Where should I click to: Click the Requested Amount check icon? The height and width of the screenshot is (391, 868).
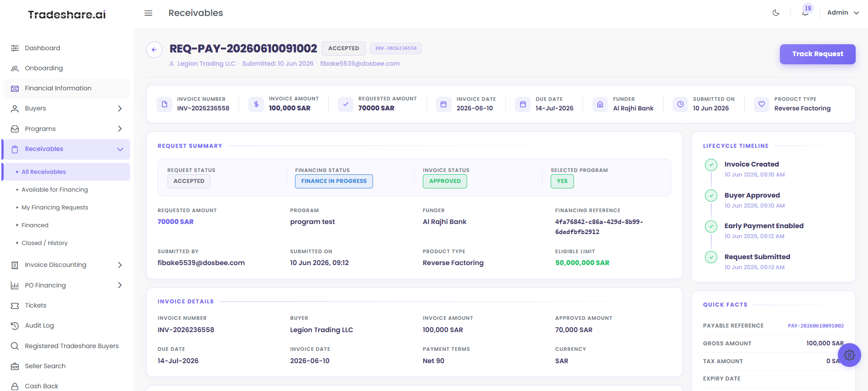(346, 104)
